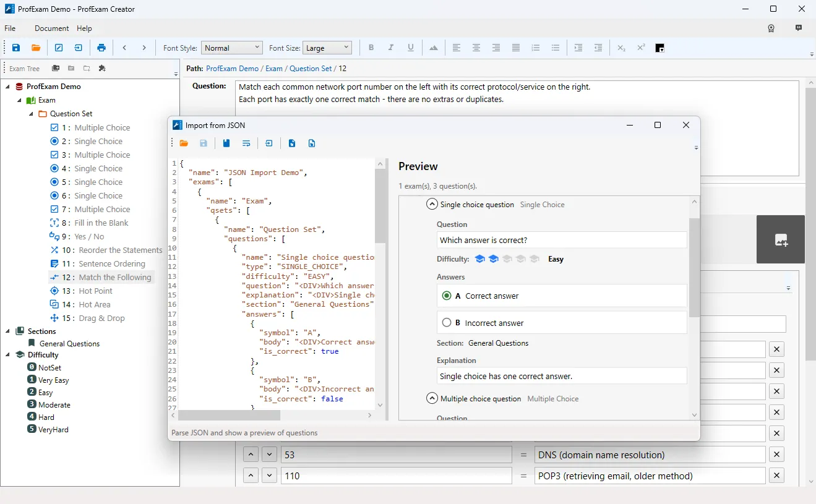Collapse the Exam tree node

coord(19,100)
